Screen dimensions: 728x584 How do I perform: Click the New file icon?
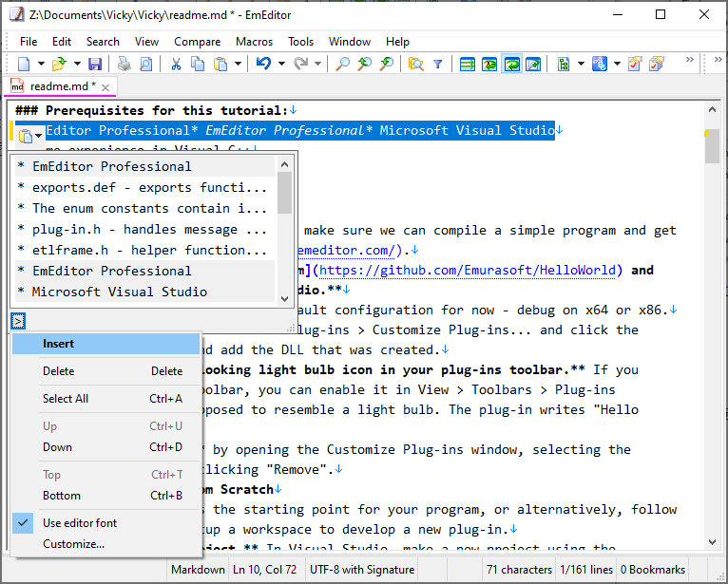tap(24, 64)
